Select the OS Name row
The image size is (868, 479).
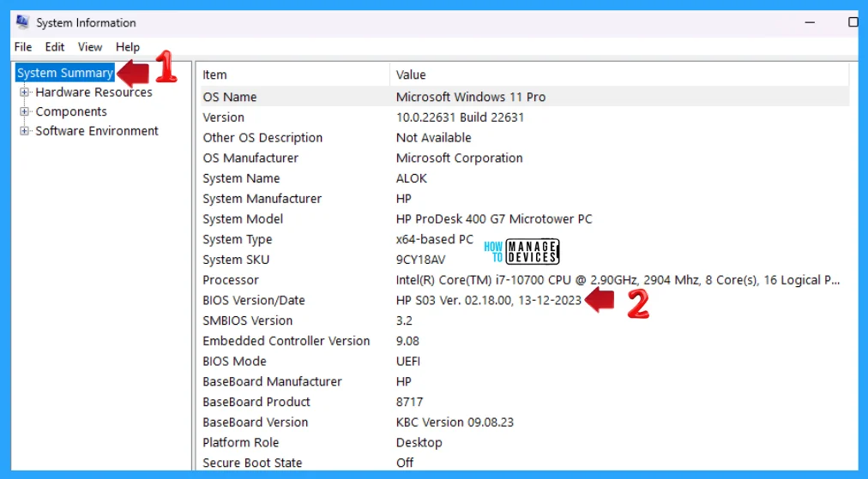(524, 97)
